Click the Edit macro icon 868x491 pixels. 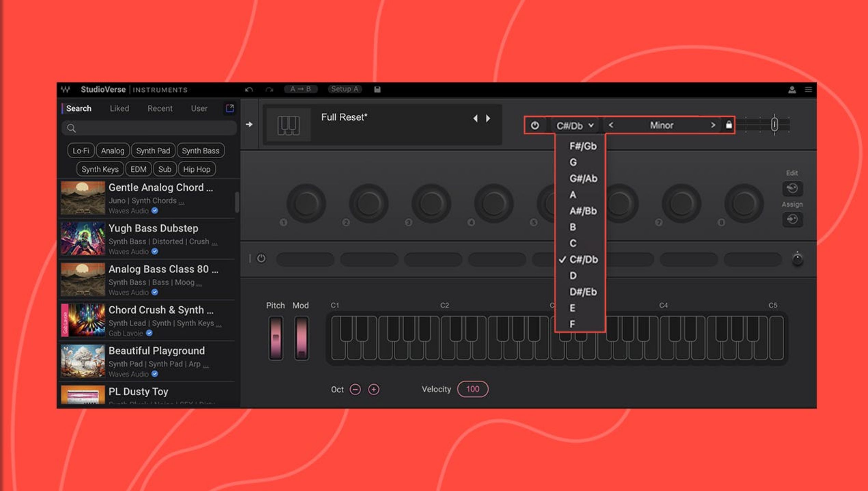click(x=792, y=188)
